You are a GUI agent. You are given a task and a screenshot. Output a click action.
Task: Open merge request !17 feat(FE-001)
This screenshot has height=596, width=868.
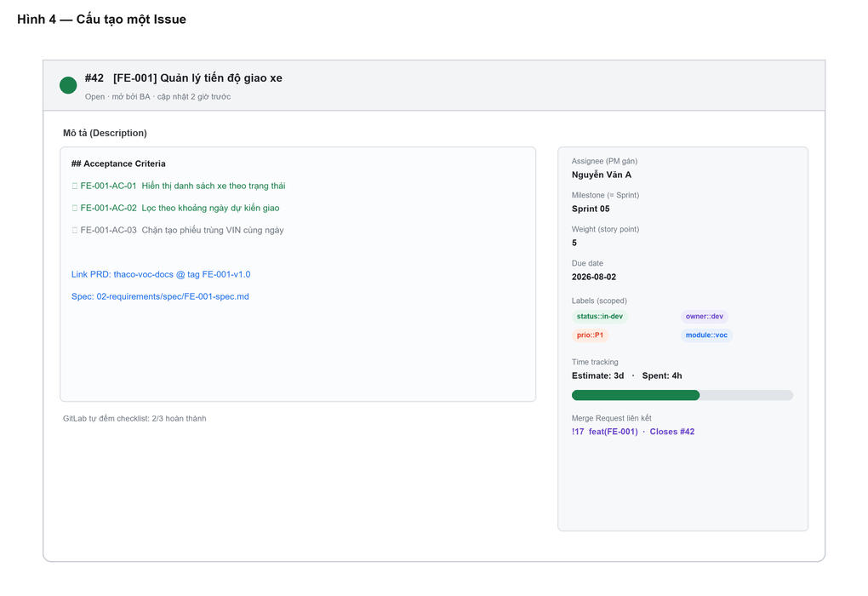[x=604, y=432]
